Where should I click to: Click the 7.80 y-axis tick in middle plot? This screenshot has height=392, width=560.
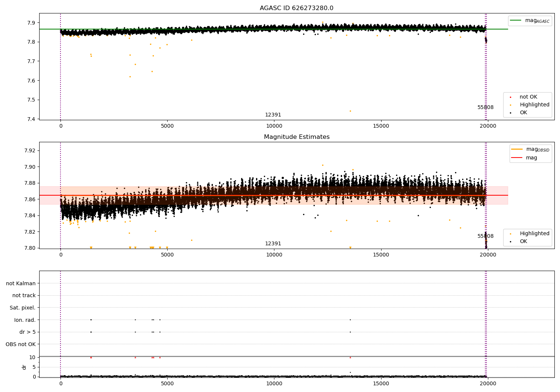coord(29,248)
